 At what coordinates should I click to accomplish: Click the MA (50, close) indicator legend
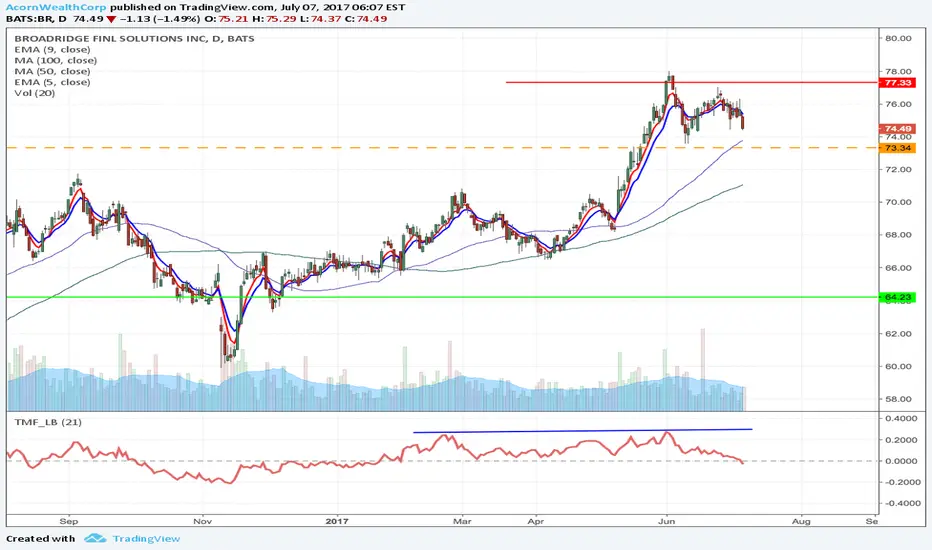point(52,71)
